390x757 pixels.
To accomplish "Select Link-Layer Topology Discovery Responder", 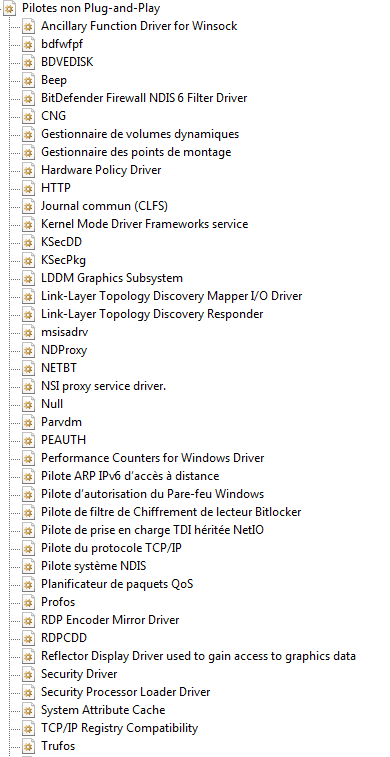I will [x=152, y=314].
